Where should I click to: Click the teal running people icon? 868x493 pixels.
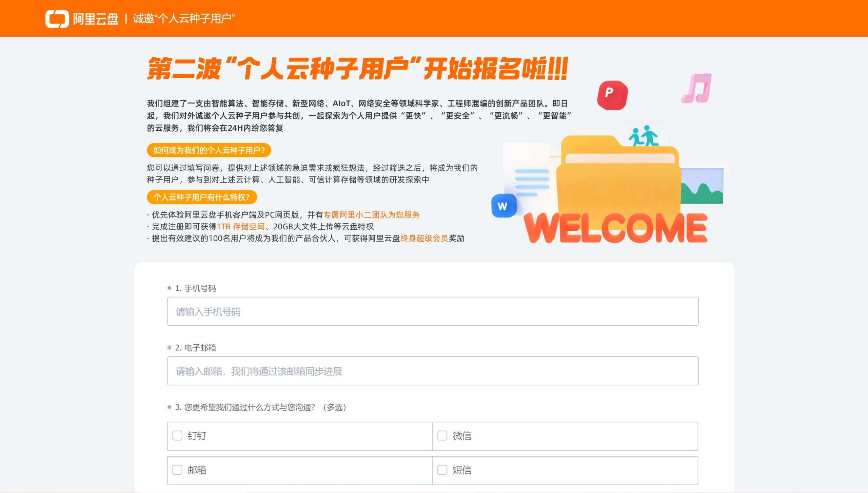(643, 136)
